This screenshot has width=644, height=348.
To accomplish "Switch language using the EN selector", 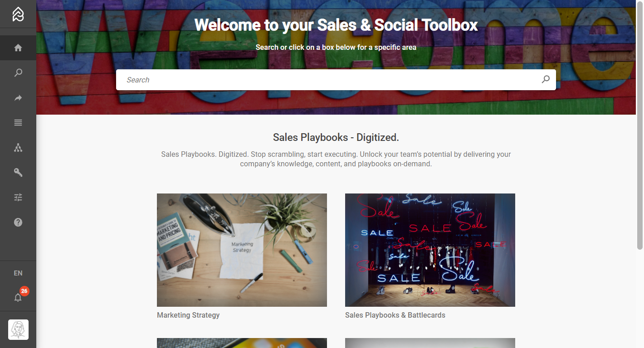I will (18, 273).
